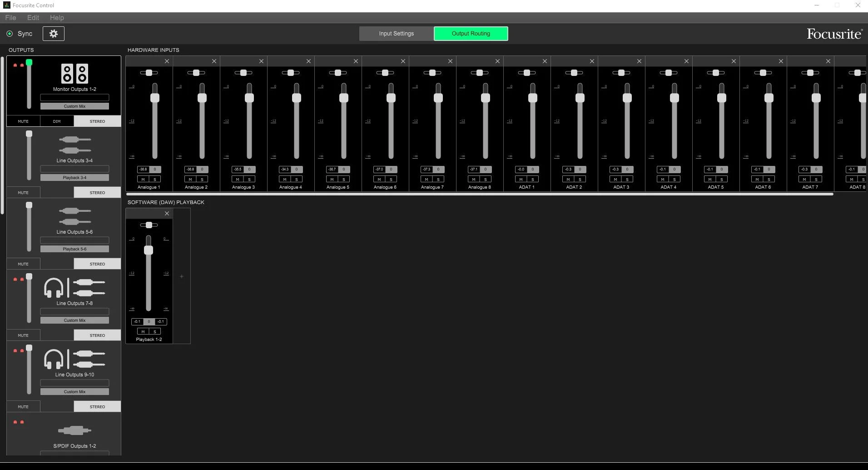Remove the Playback 1-2 channel with X
The image size is (868, 470).
click(x=167, y=214)
